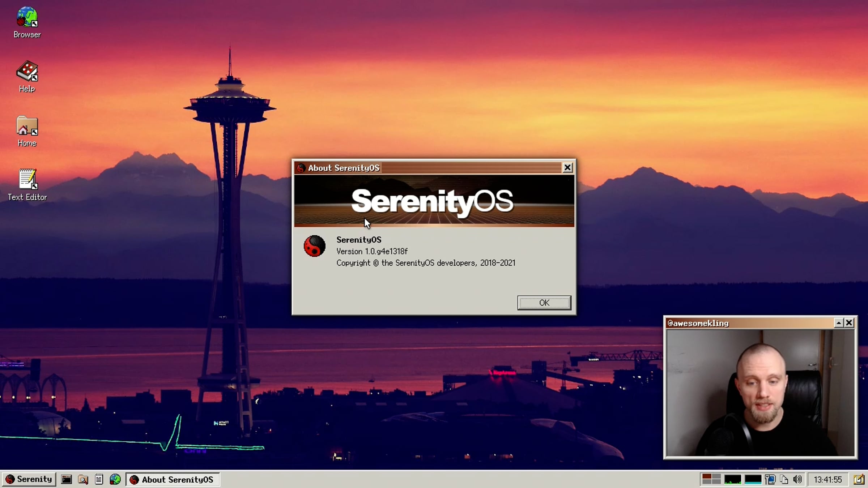Open the memory usage graph applet
Screen dimensions: 868x488
click(753, 479)
